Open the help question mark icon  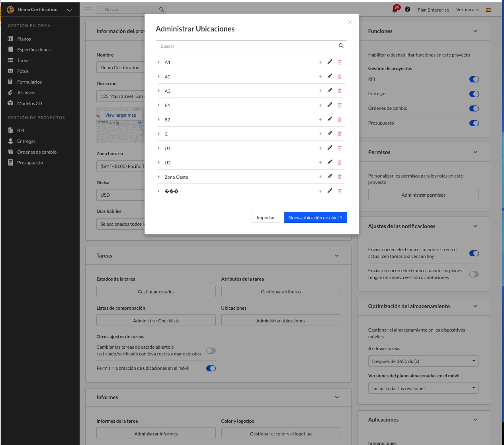pos(408,9)
